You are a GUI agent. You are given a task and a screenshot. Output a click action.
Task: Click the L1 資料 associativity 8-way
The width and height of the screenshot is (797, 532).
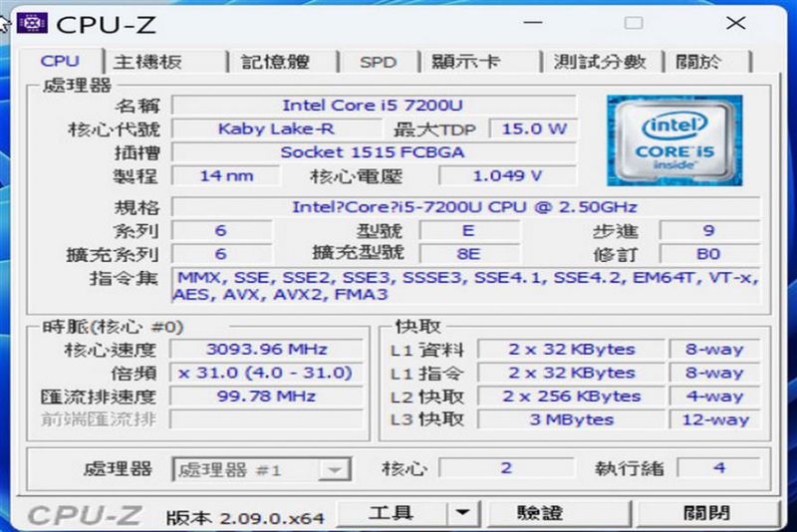pos(714,349)
